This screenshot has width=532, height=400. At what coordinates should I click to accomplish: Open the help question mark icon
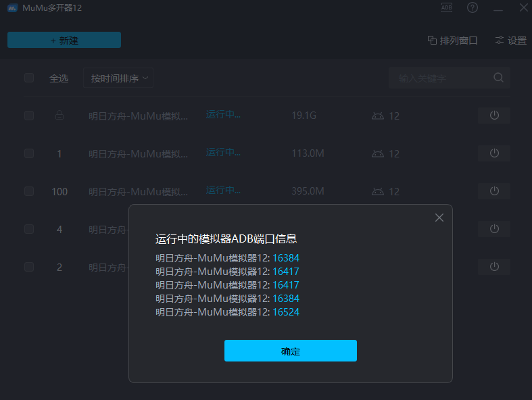[473, 7]
